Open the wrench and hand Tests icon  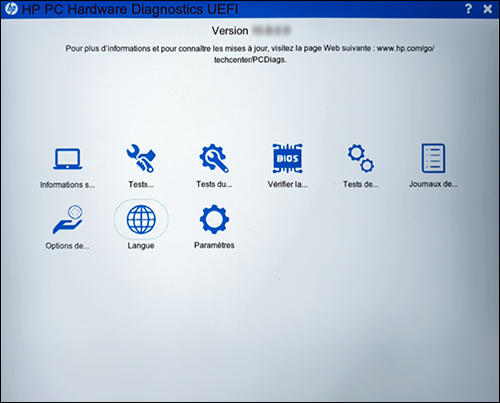pyautogui.click(x=141, y=158)
